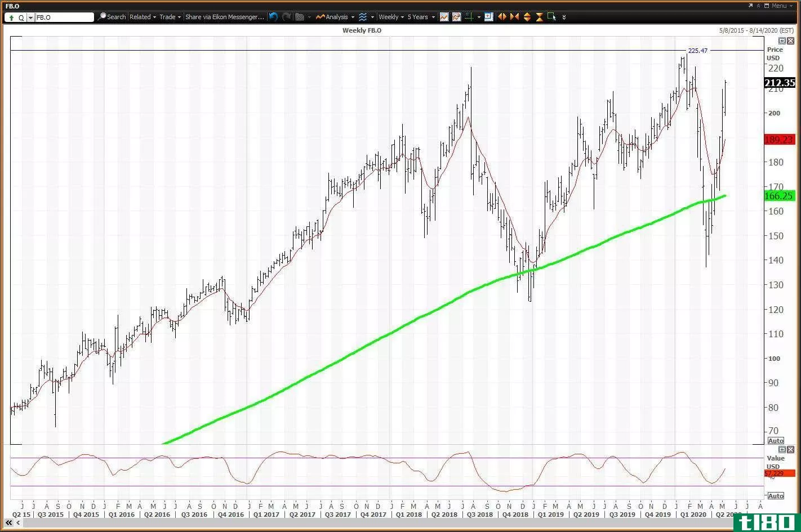Minimize the Value indicator panel

781,449
